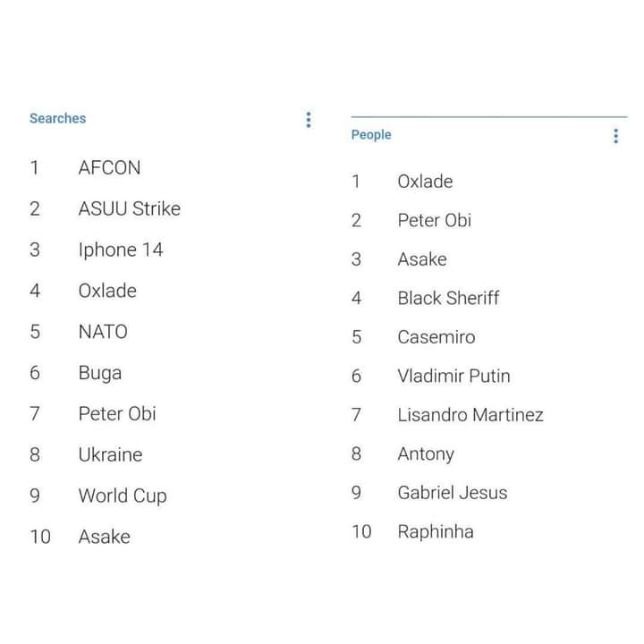Click the People heading

(x=371, y=135)
